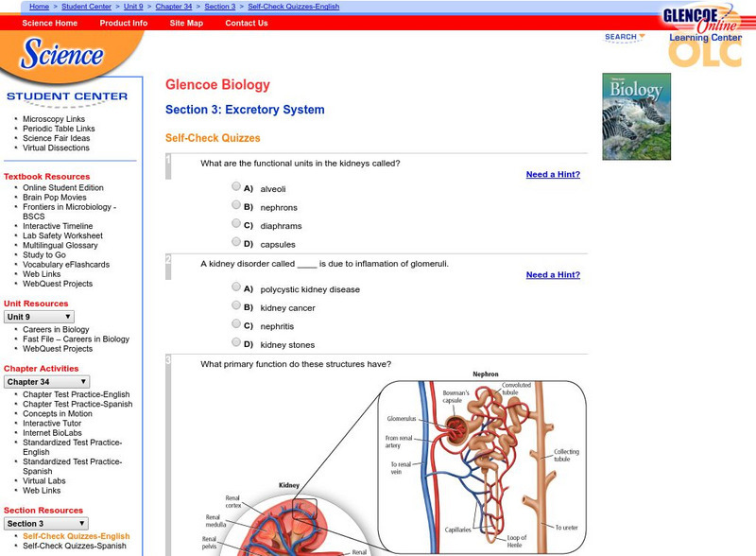Open Standardized Test Practice-Spanish
Viewport: 756px width, 556px height.
point(73,466)
